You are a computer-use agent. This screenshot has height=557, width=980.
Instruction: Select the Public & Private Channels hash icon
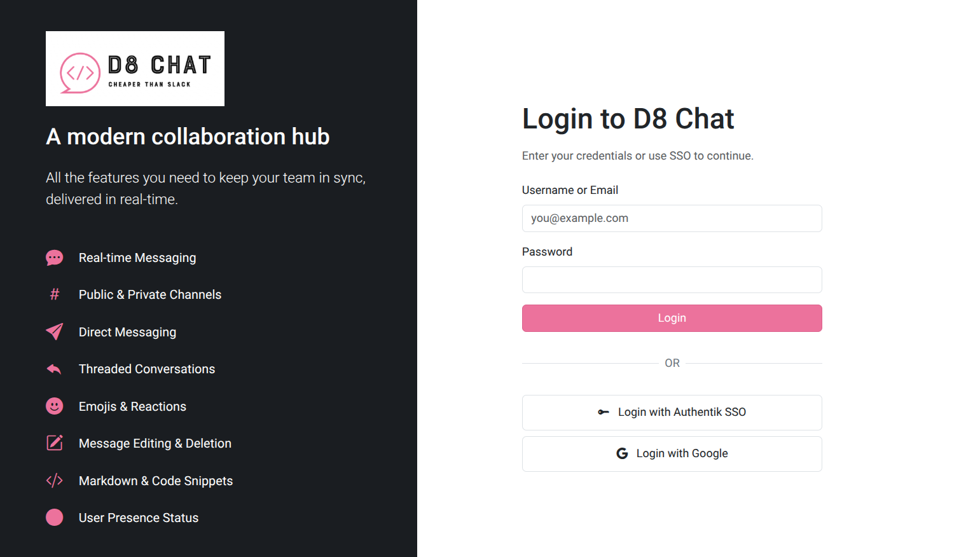[x=55, y=294]
